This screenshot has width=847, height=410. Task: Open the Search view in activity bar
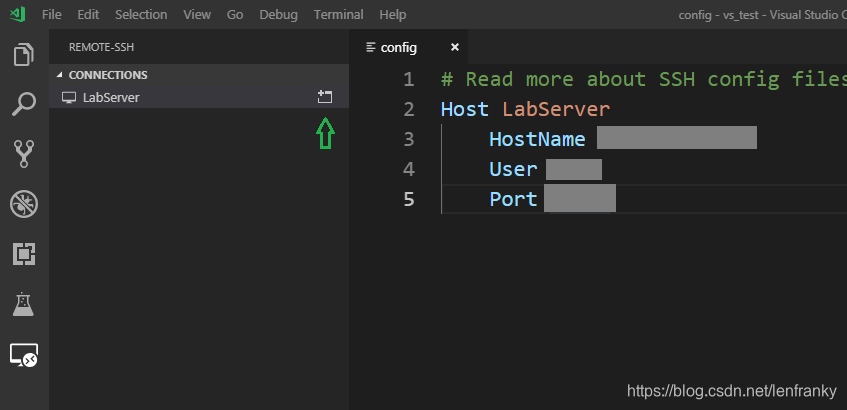[x=24, y=104]
